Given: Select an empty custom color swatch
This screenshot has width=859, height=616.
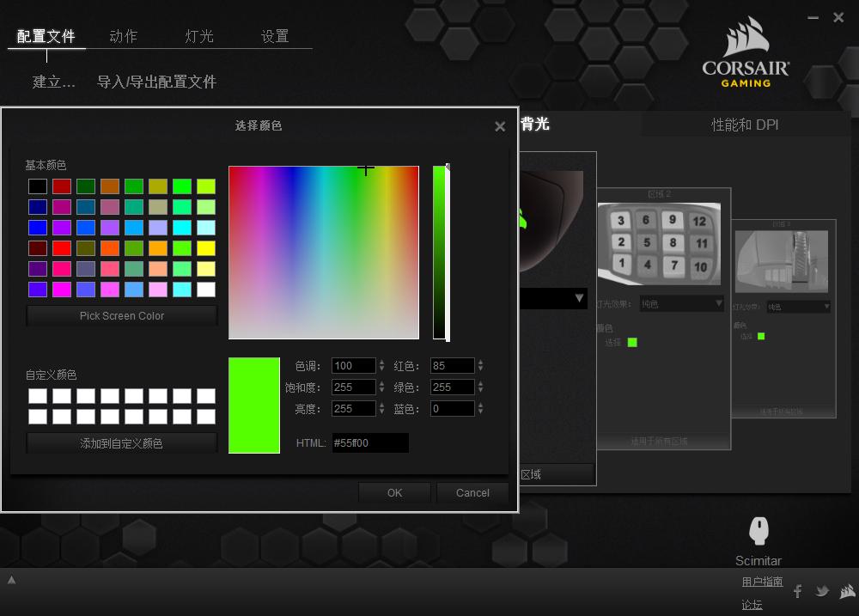Looking at the screenshot, I should coord(38,398).
